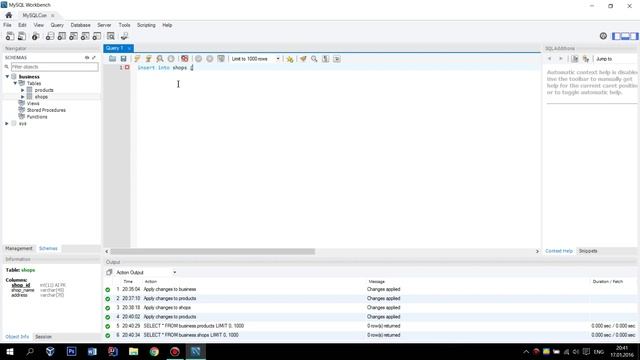Toggle the bottom output panel visibility
The height and width of the screenshot is (360, 640).
625,36
